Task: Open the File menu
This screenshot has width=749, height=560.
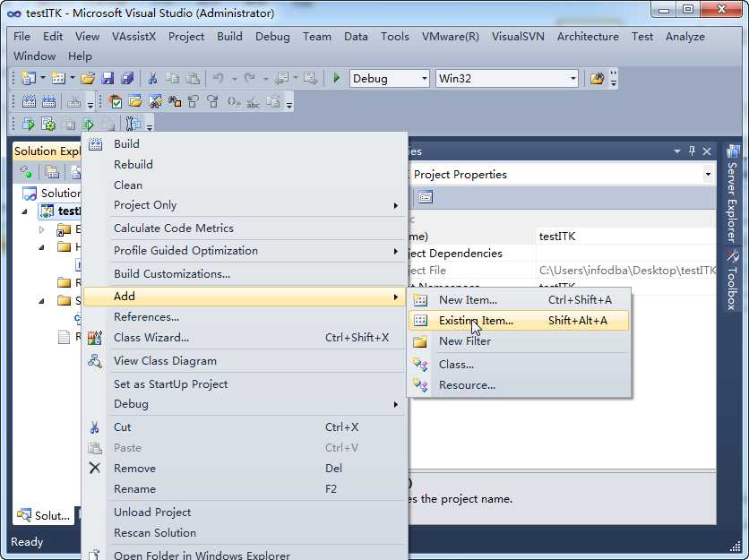Action: 22,37
